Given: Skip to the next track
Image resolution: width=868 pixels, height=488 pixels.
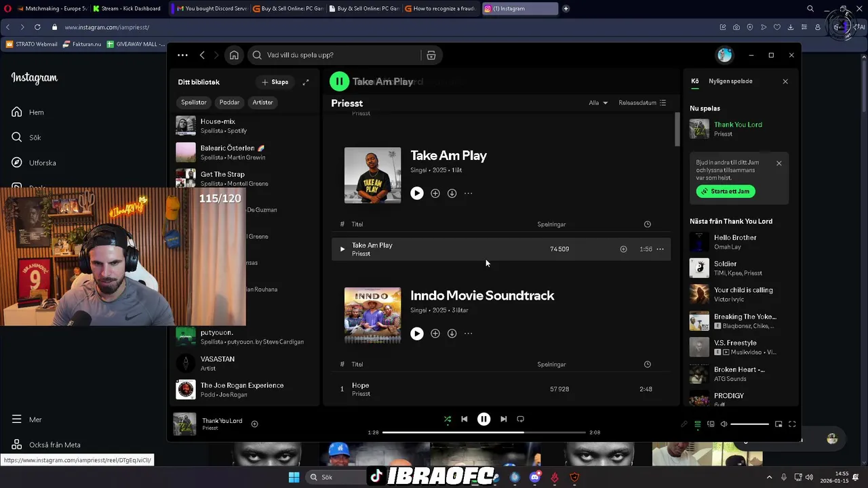Looking at the screenshot, I should click(503, 419).
